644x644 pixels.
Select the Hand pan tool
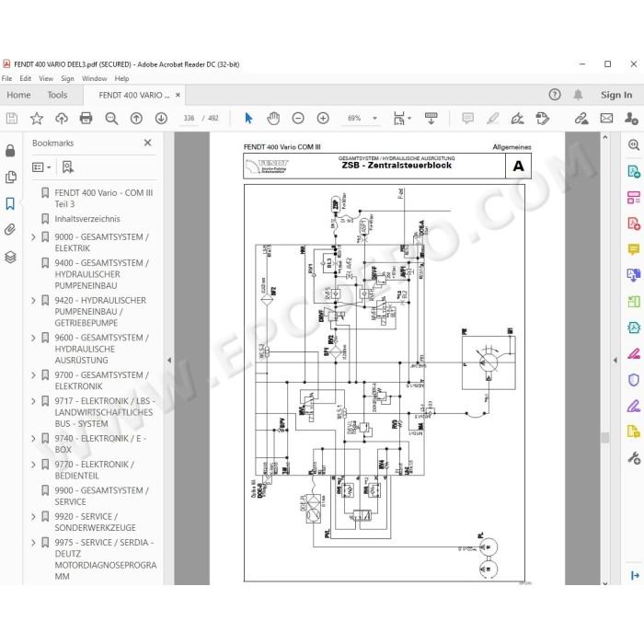click(x=273, y=119)
